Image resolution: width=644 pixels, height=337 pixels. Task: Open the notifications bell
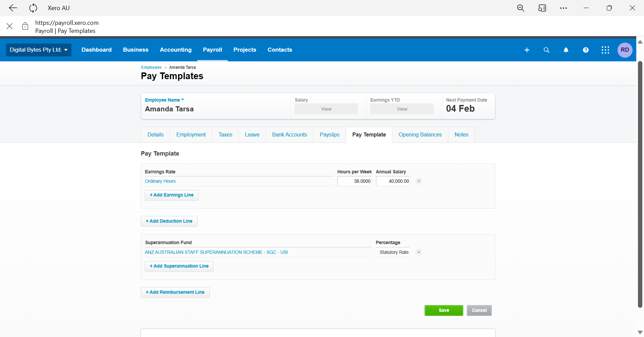pyautogui.click(x=566, y=50)
